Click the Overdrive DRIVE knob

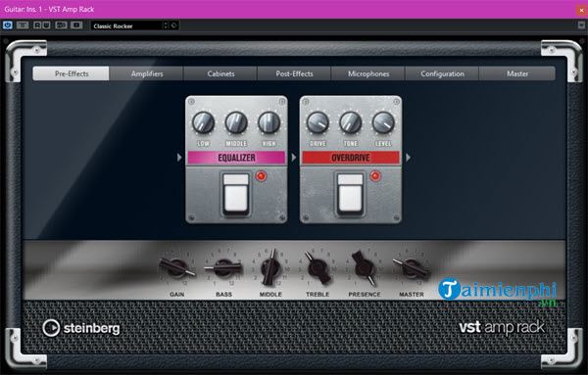pos(318,122)
